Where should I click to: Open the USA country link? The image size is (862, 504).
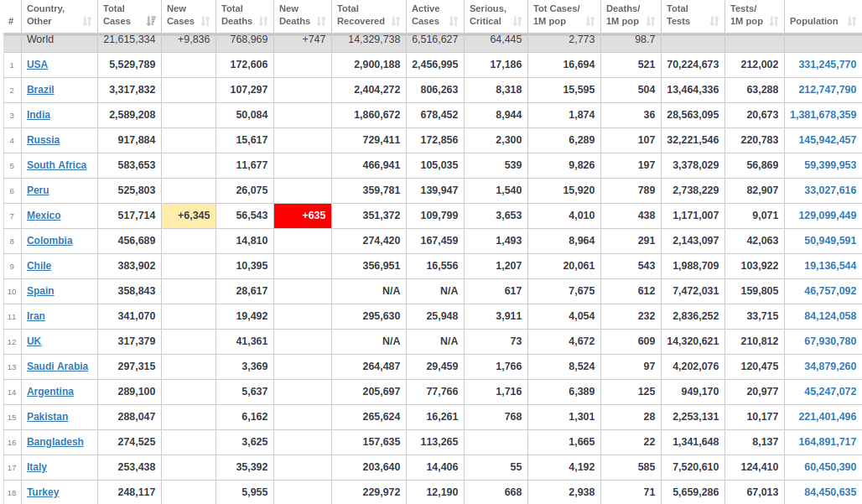[38, 65]
